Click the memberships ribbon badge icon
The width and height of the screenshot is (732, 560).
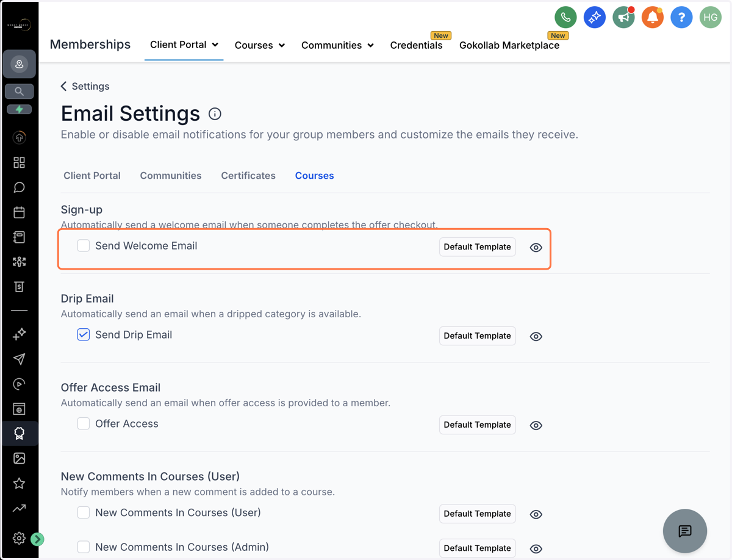coord(19,433)
